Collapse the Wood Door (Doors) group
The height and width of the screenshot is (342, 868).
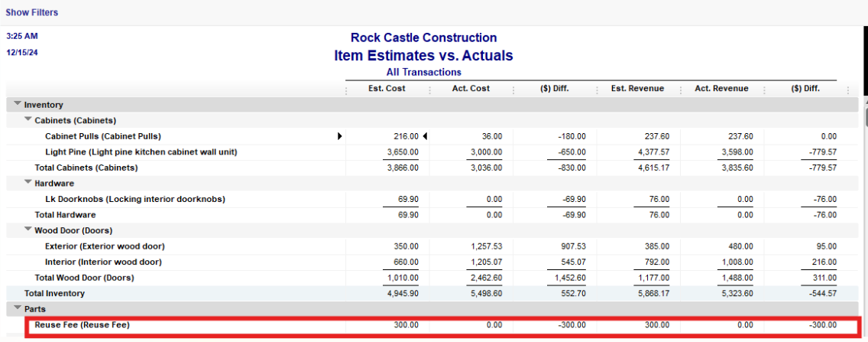click(x=28, y=230)
